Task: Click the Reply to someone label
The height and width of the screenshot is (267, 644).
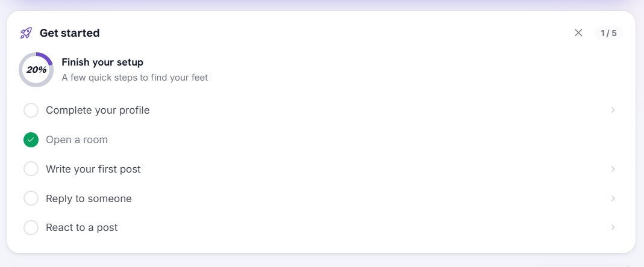Action: [89, 198]
